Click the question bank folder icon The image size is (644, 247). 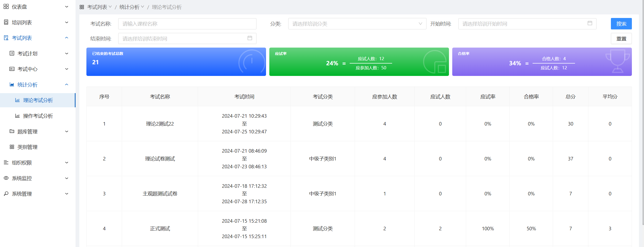(x=12, y=131)
